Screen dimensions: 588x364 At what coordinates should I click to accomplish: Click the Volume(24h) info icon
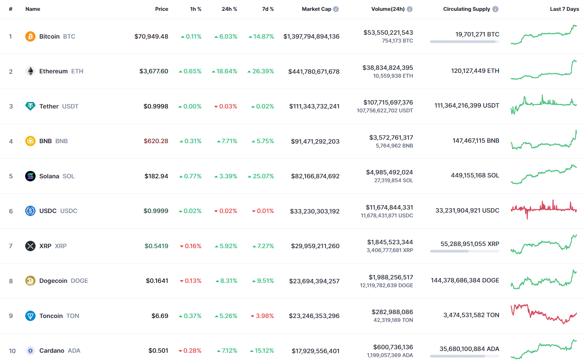(x=410, y=9)
